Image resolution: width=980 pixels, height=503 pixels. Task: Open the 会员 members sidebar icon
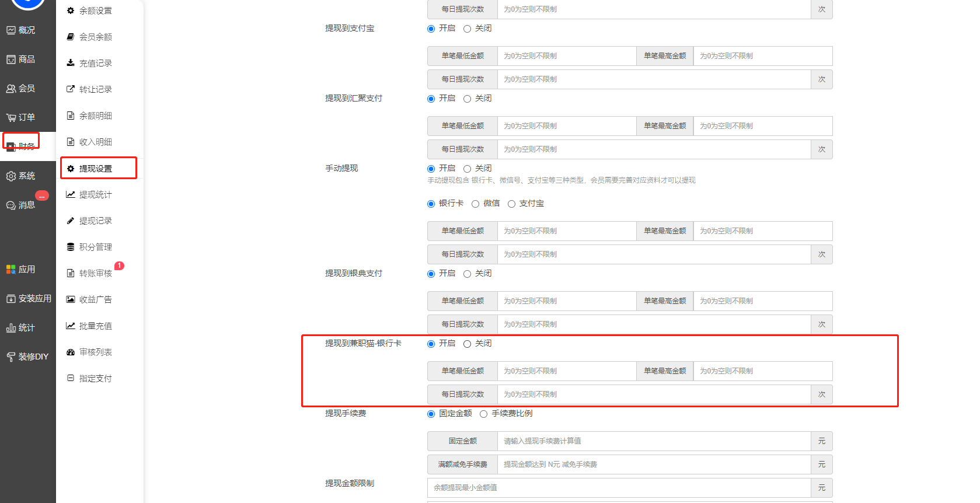tap(11, 89)
